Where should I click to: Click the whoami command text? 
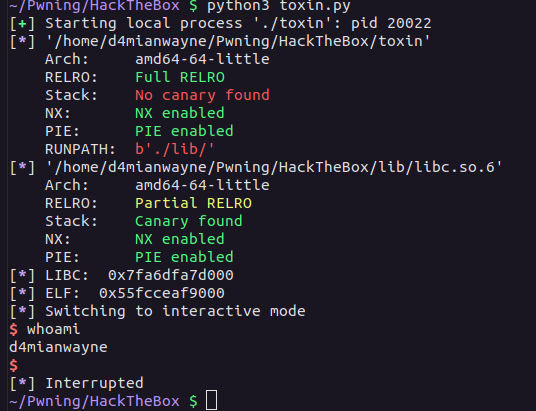point(53,329)
